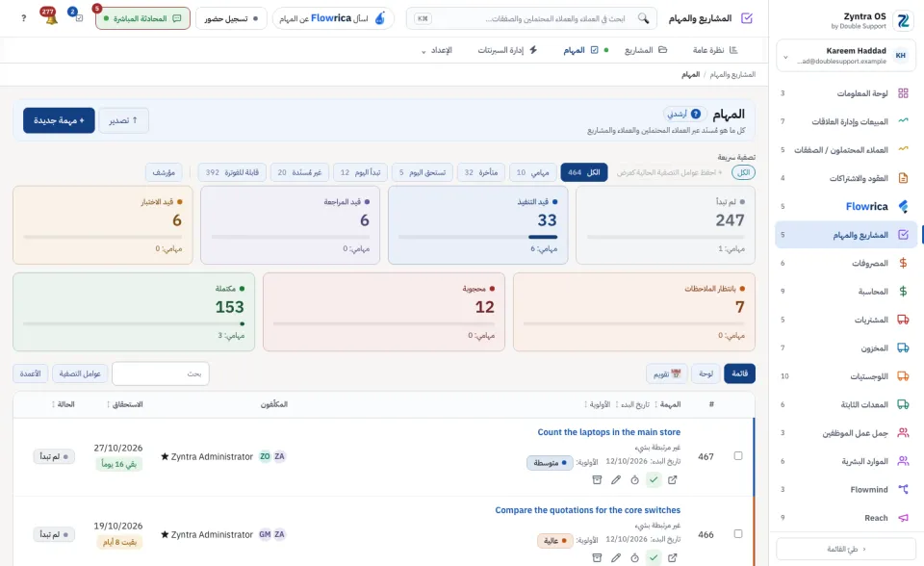Select the checkbox for task 466

click(738, 533)
